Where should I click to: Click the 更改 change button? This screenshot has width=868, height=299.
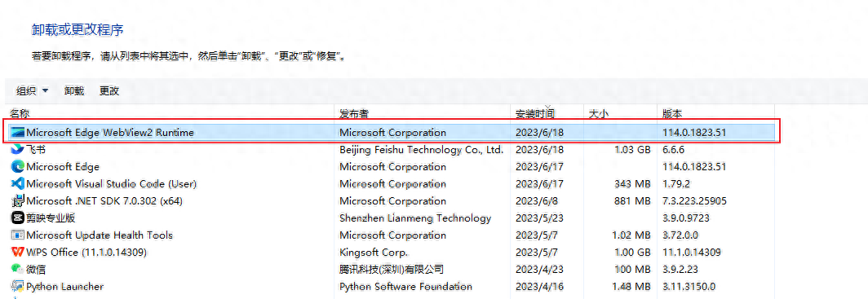(x=109, y=90)
